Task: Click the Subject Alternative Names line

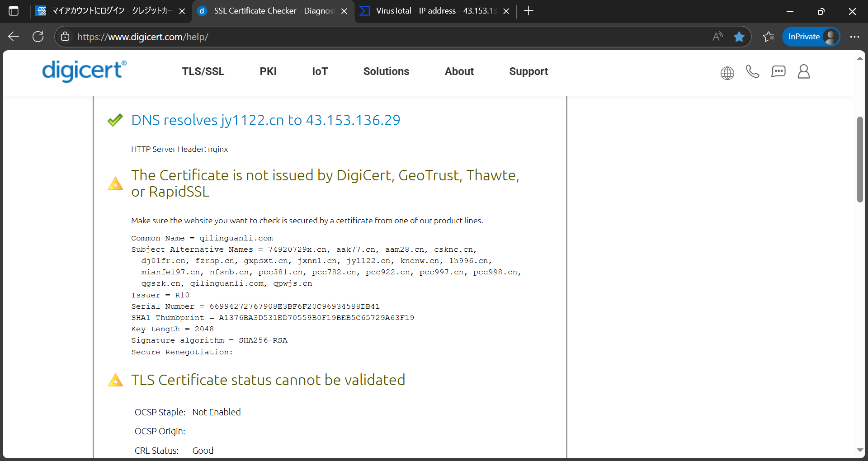Action: [326, 267]
